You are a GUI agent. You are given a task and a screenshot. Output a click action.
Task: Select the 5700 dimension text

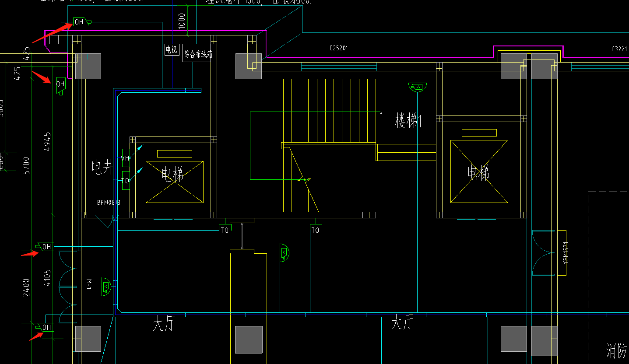pyautogui.click(x=26, y=166)
